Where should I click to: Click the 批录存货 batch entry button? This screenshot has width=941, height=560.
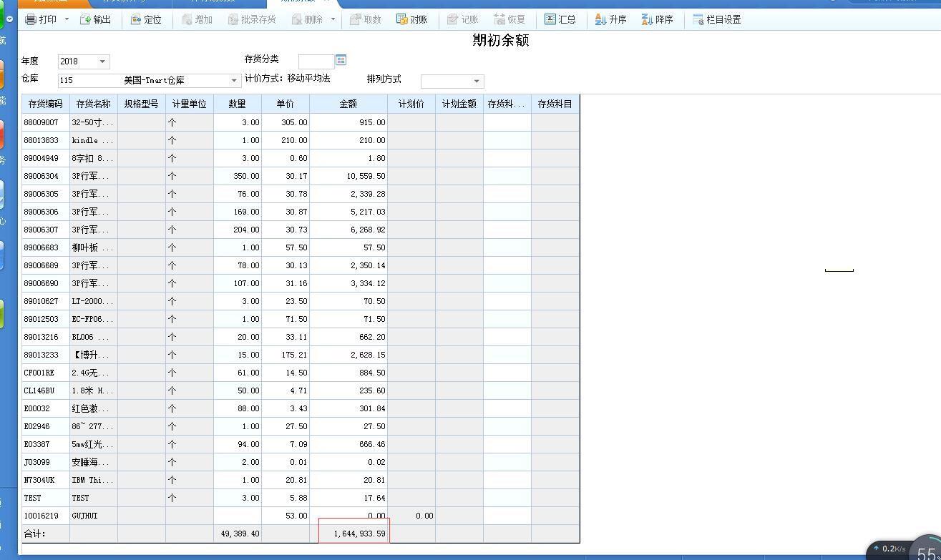(x=252, y=19)
